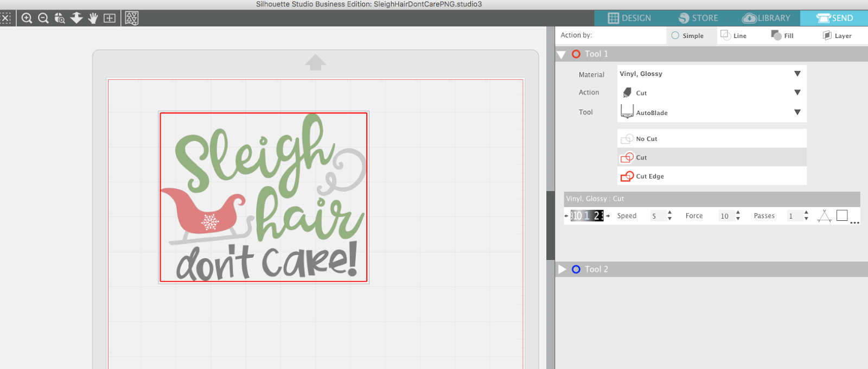Open the DESIGN tab
This screenshot has height=369, width=868.
pyautogui.click(x=629, y=18)
